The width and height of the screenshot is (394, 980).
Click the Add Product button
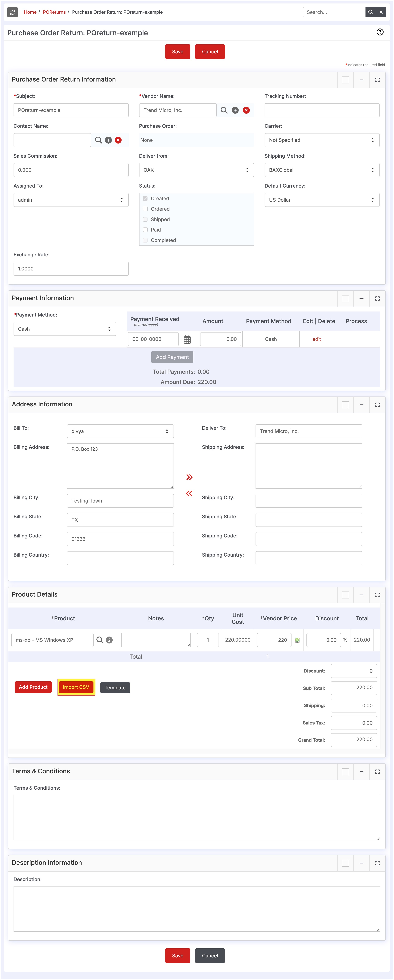pyautogui.click(x=33, y=687)
